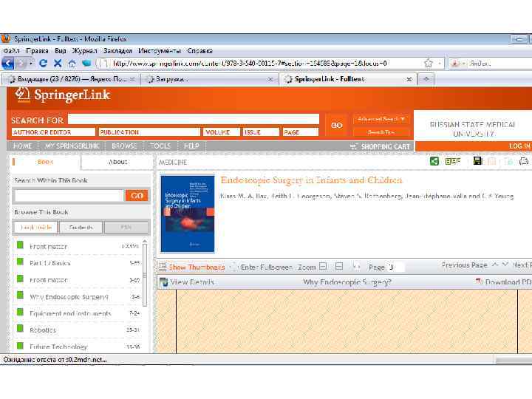Open Why Endoscopic Surgery? chapter in list

(69, 297)
